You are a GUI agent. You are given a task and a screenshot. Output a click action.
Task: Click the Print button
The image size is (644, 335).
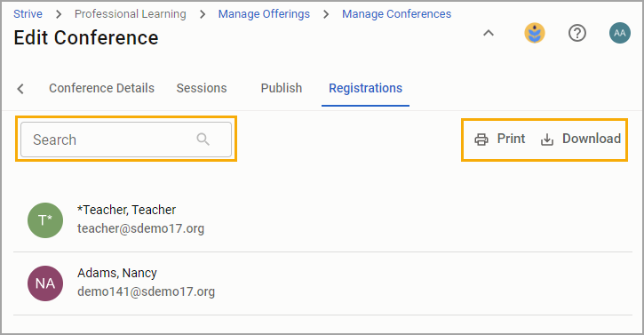point(500,139)
